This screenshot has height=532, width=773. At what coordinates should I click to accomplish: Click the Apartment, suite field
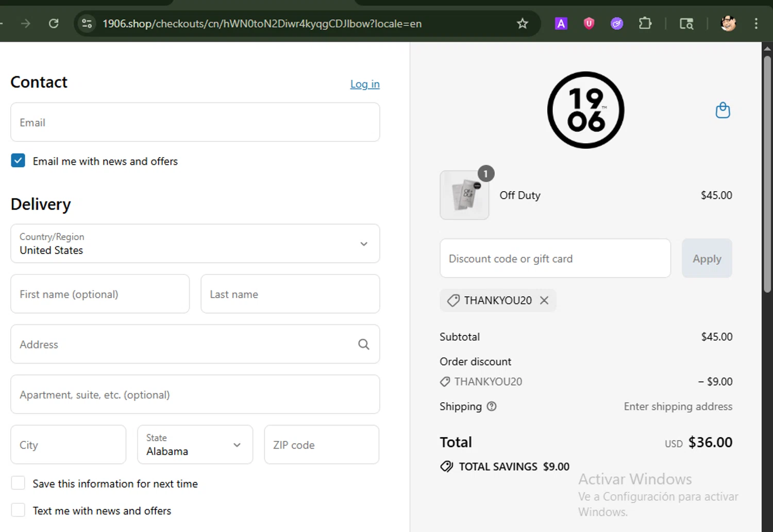[x=195, y=394]
